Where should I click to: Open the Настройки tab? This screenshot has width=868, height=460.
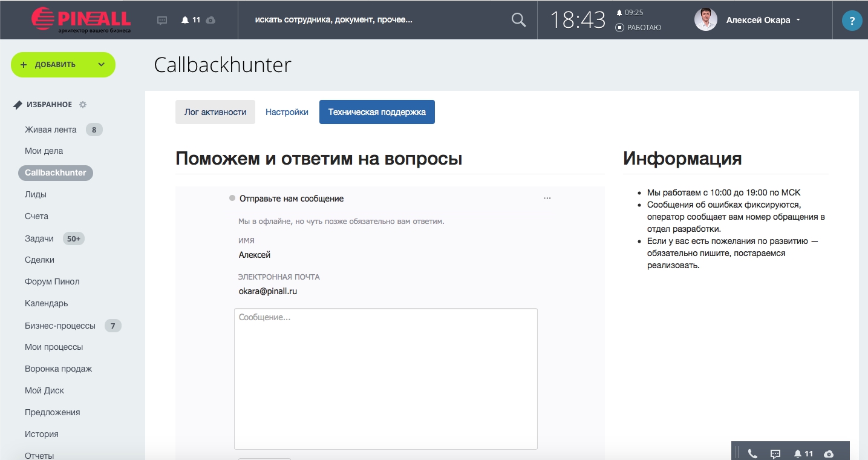tap(287, 112)
